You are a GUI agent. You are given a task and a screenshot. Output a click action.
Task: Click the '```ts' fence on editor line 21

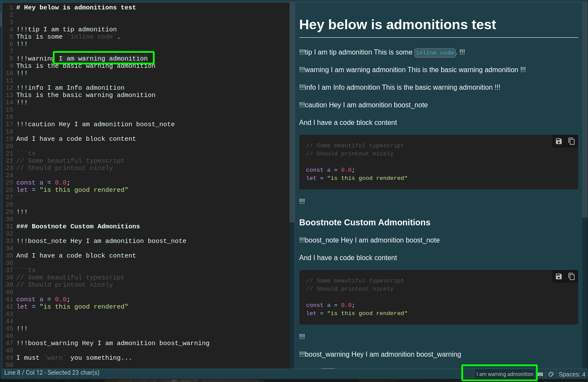[x=26, y=154]
